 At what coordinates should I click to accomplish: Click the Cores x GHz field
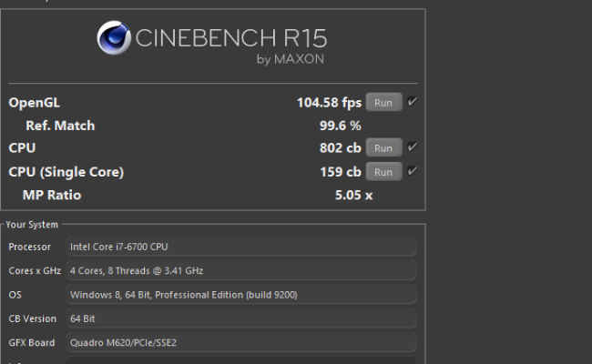(241, 271)
